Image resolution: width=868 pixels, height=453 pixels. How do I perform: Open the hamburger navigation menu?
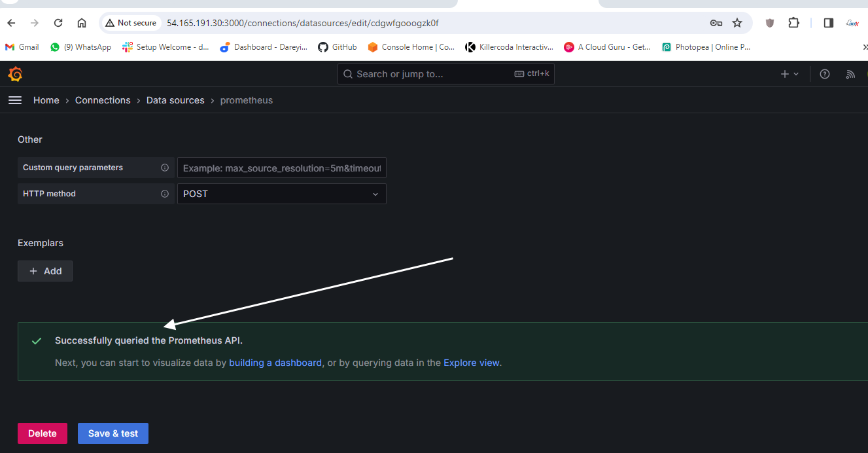click(14, 100)
